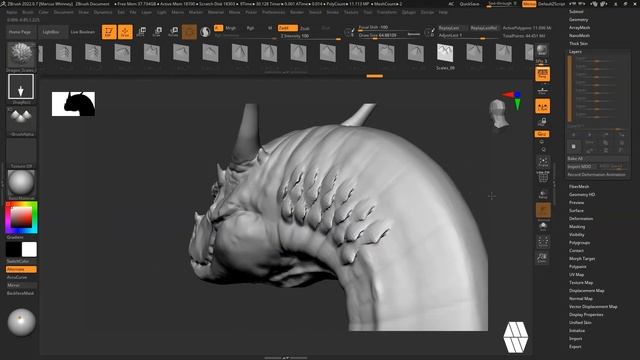Click the Focal Shift circular brush icon
640x360 pixels.
click(x=349, y=31)
